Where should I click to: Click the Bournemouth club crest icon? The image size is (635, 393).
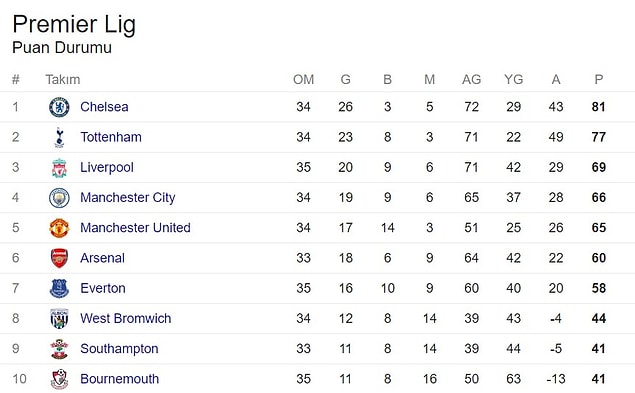59,379
